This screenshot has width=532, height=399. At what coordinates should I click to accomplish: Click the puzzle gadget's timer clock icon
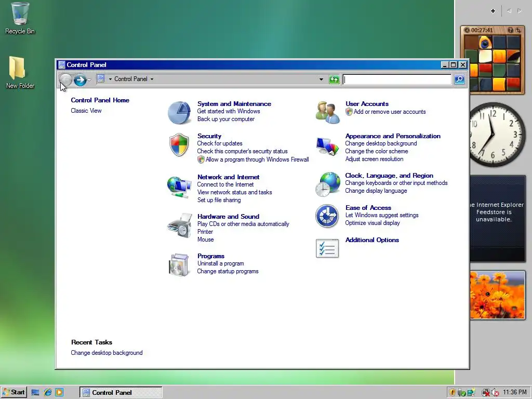[x=467, y=30]
